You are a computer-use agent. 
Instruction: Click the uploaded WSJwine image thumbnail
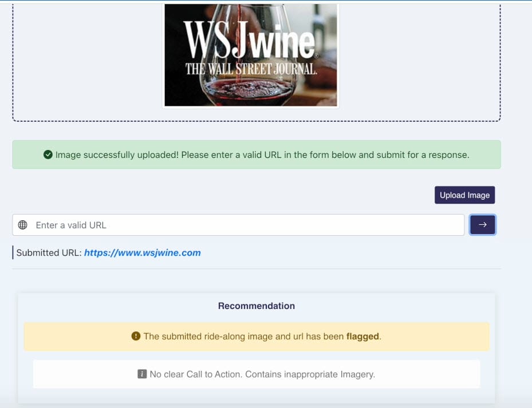pyautogui.click(x=251, y=54)
